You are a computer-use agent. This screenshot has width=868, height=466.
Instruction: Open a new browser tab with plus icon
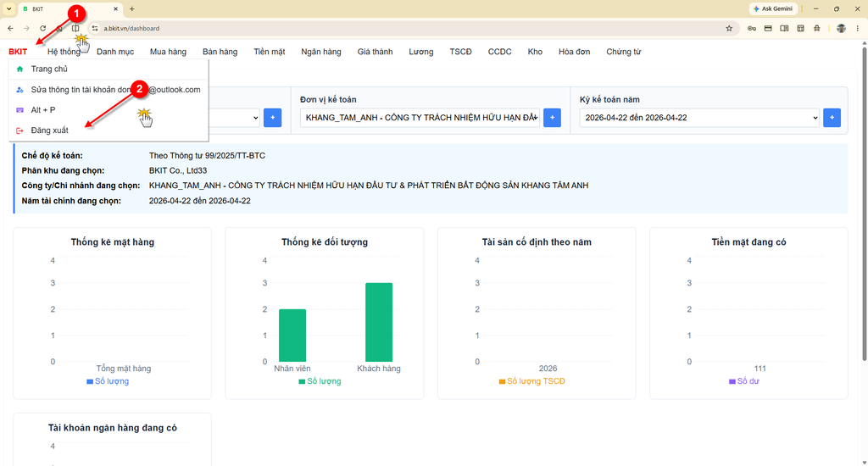(x=131, y=8)
